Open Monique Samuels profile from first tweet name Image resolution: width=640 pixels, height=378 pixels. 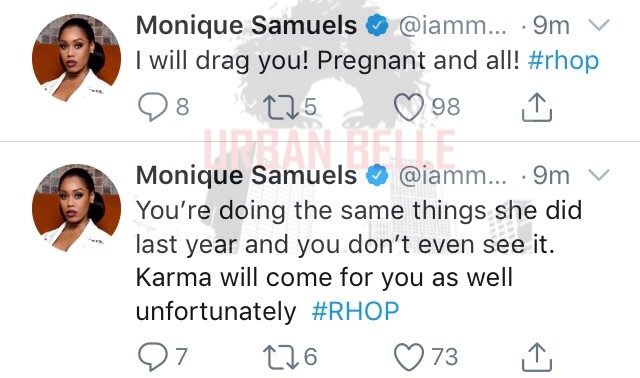point(247,25)
